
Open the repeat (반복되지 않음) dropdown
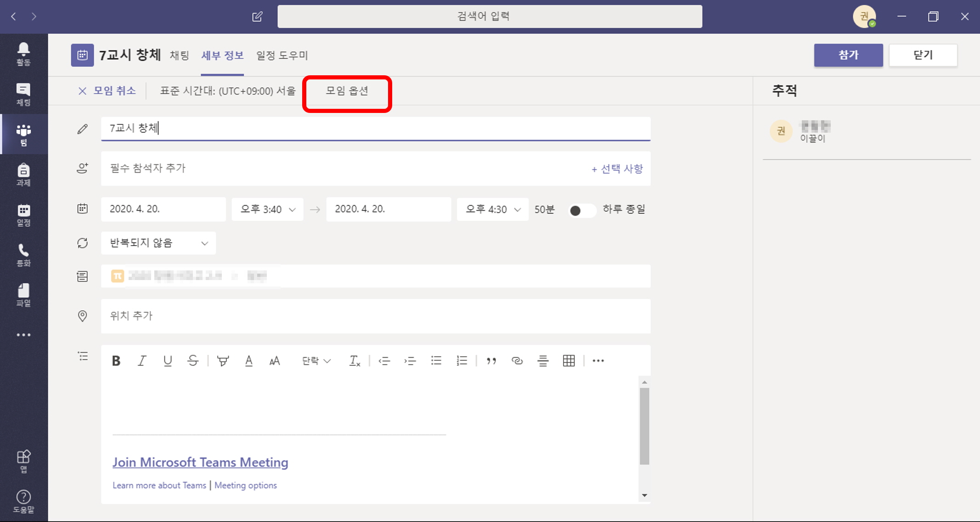158,243
